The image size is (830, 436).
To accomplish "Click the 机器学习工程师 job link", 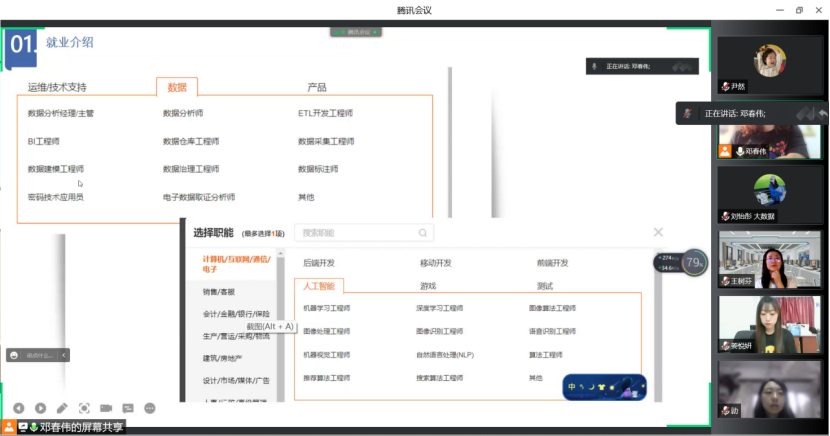I will (327, 308).
